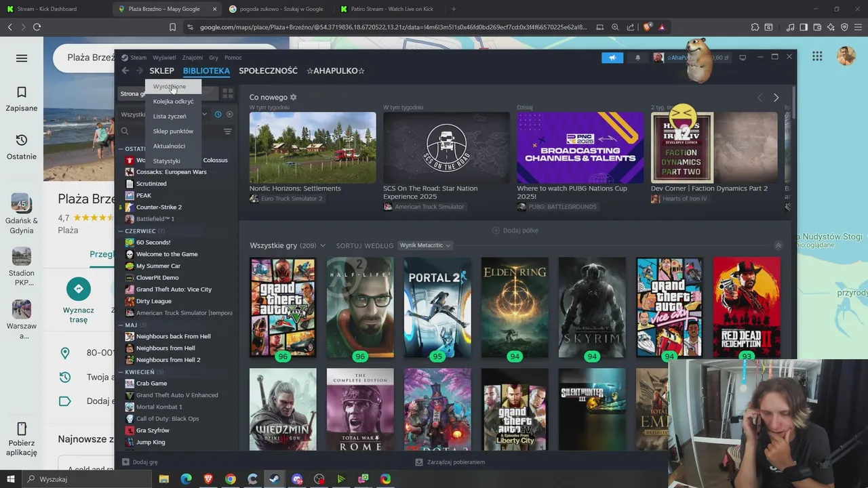This screenshot has width=868, height=488.
Task: Open Co nowego settings gear
Action: tap(294, 97)
